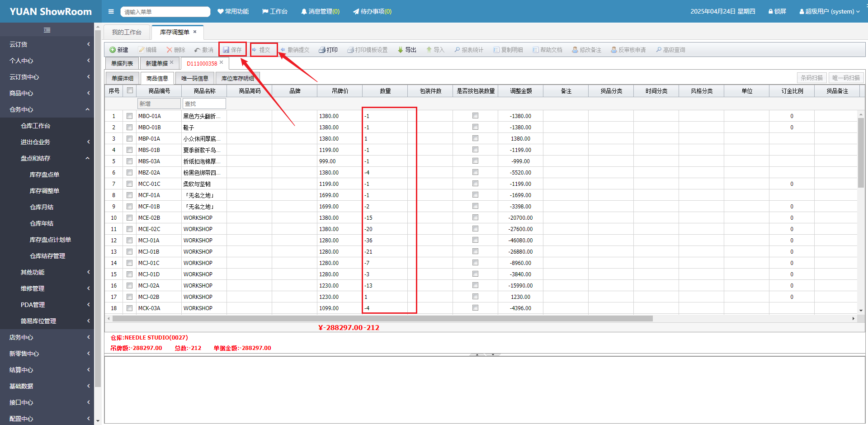Click the 删除 toolbar item
This screenshot has width=868, height=425.
(176, 50)
